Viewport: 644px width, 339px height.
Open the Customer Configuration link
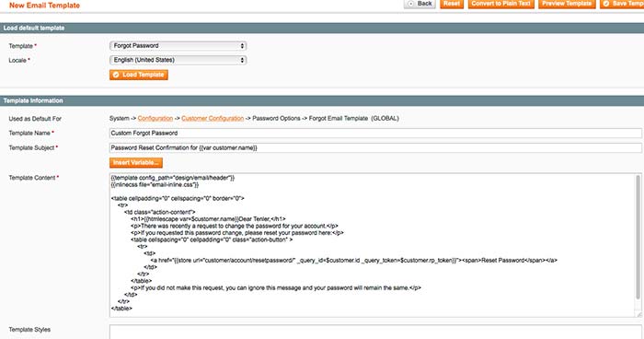tap(213, 119)
